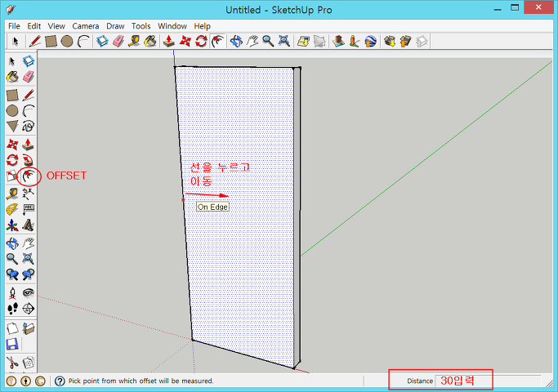Screen dimensions: 558x392
Task: Choose the Protractor tool
Action: (12, 209)
